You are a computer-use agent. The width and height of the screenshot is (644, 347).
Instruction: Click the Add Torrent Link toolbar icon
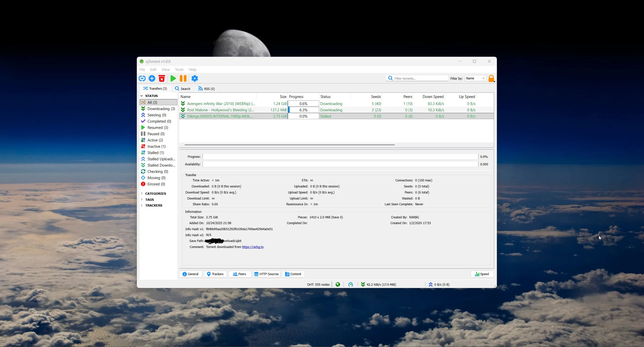pos(142,78)
